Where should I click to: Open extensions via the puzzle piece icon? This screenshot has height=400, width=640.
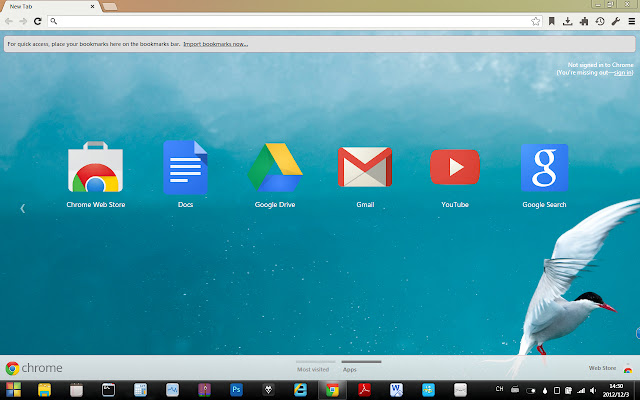[584, 21]
